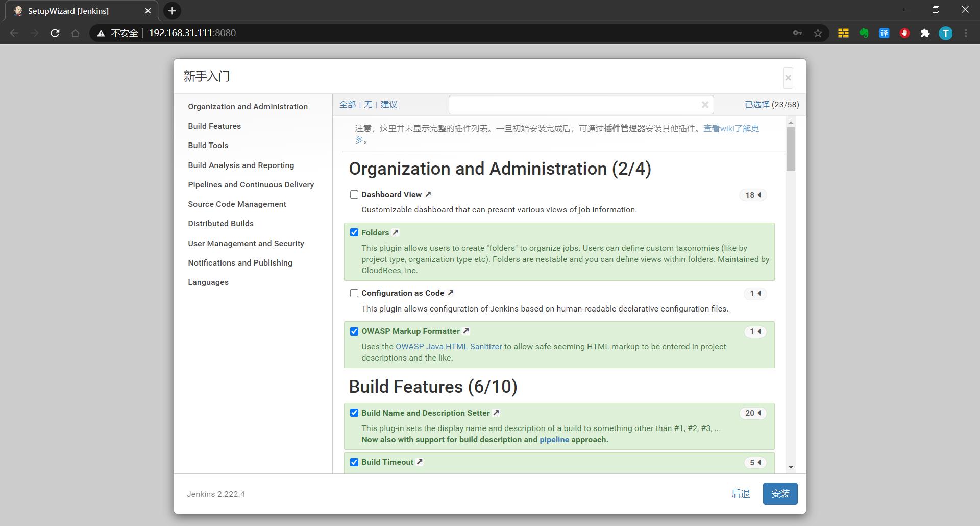
Task: Click the browser address bar URL
Action: [x=192, y=33]
